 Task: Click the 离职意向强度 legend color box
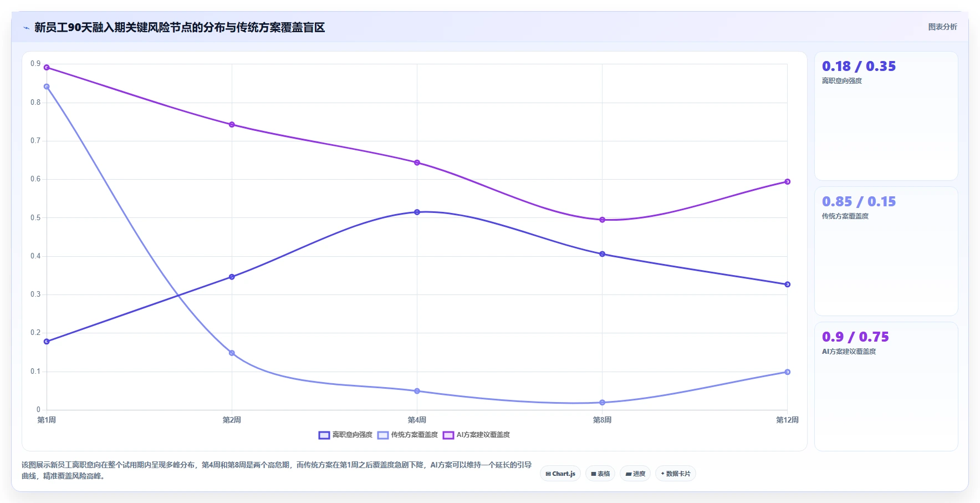tap(324, 435)
